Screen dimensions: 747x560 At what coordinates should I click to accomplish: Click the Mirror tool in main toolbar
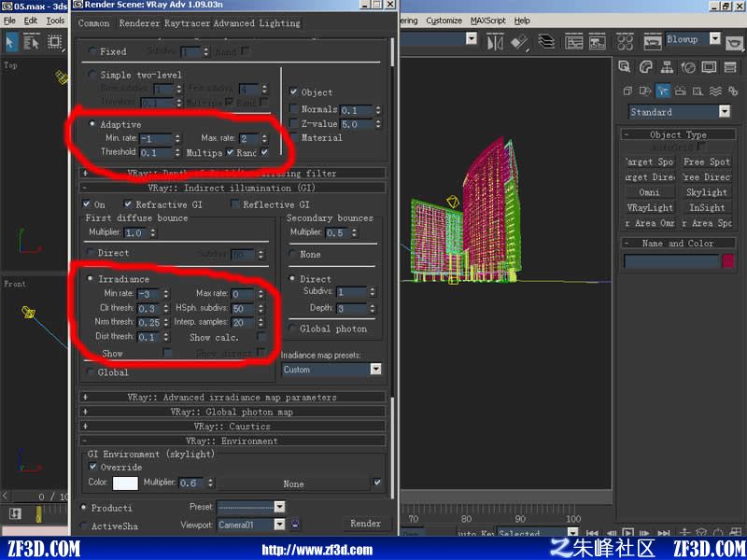click(x=495, y=42)
